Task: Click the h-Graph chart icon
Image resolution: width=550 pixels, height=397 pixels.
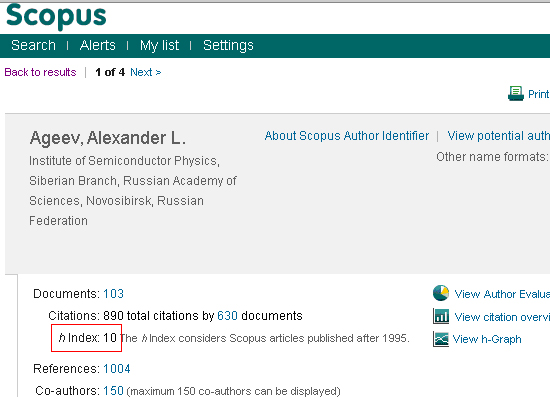Action: click(x=441, y=339)
